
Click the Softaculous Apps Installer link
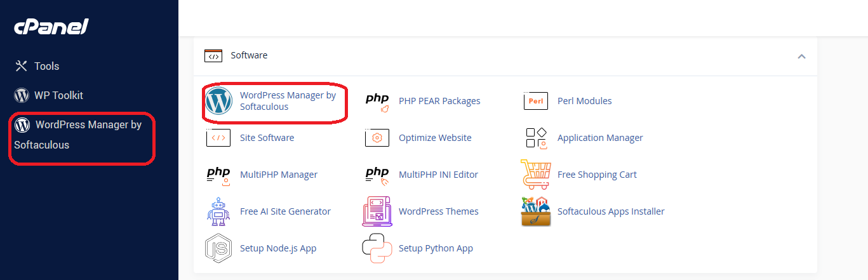[x=611, y=211]
